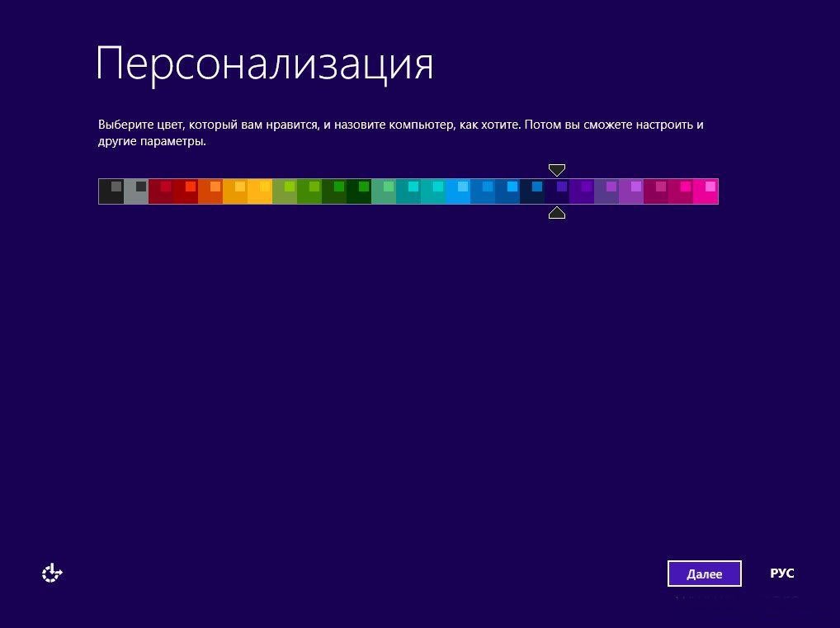Pick the dark navy swatch left of selection
Viewport: 840px width, 628px height.
coord(532,191)
